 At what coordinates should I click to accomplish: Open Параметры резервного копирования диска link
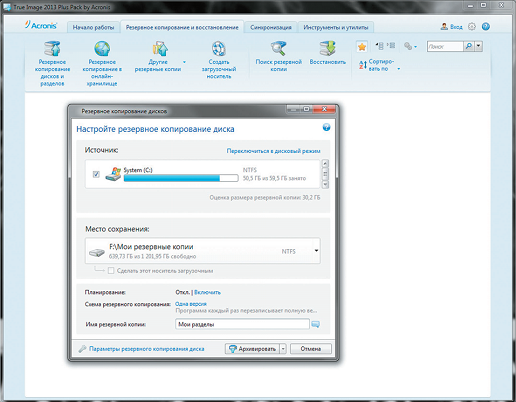click(147, 349)
